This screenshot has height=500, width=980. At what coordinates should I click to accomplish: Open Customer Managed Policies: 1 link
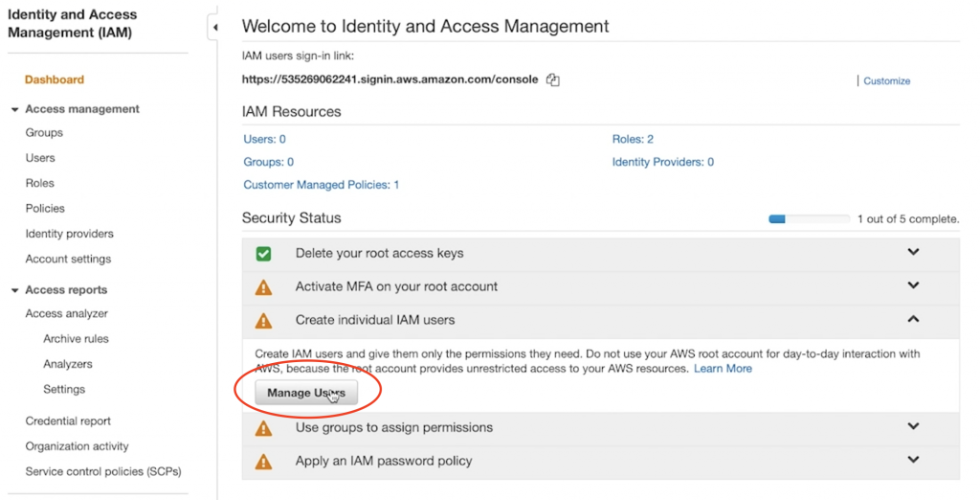pos(322,185)
